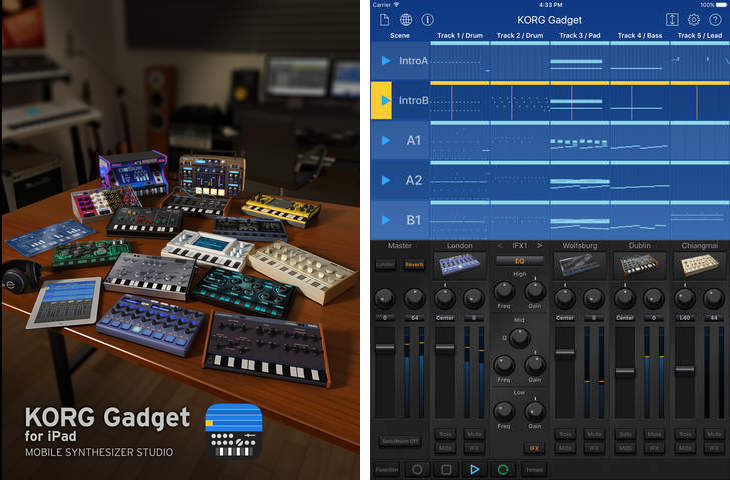Play the B1 scene

coord(385,220)
